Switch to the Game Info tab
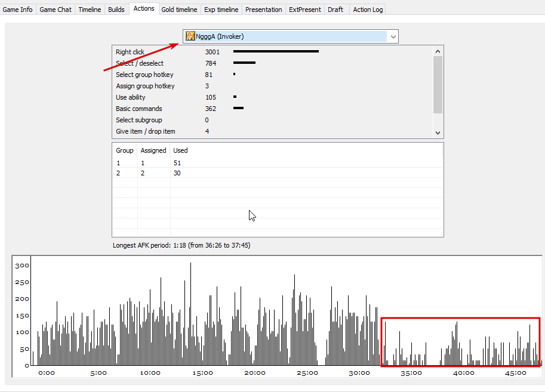545x392 pixels. tap(18, 10)
